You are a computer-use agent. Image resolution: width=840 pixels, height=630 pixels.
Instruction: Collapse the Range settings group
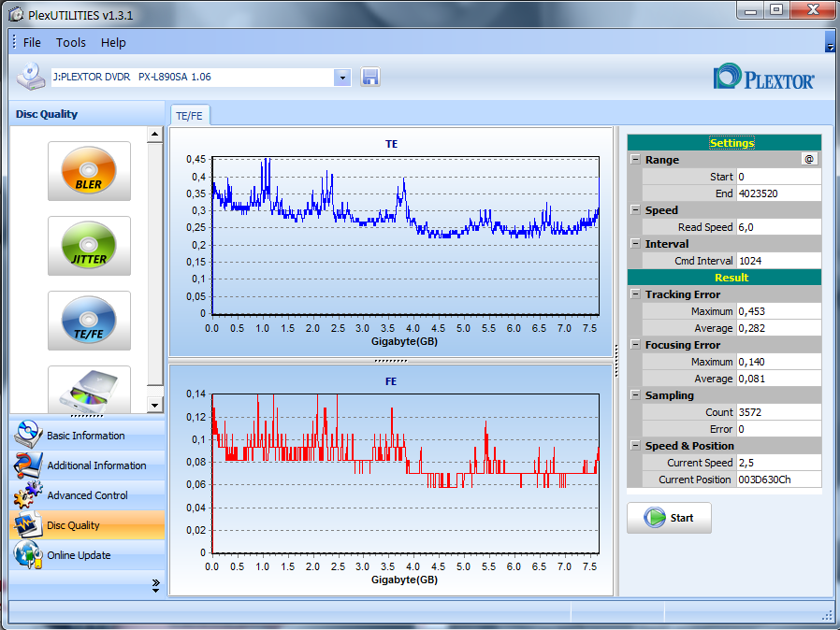(x=635, y=160)
